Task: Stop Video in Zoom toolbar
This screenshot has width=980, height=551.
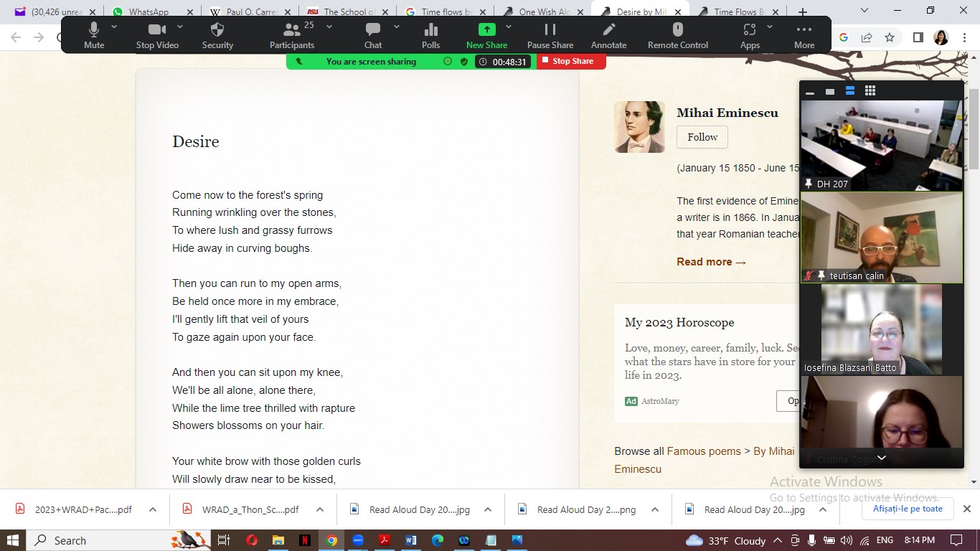Action: 157,34
